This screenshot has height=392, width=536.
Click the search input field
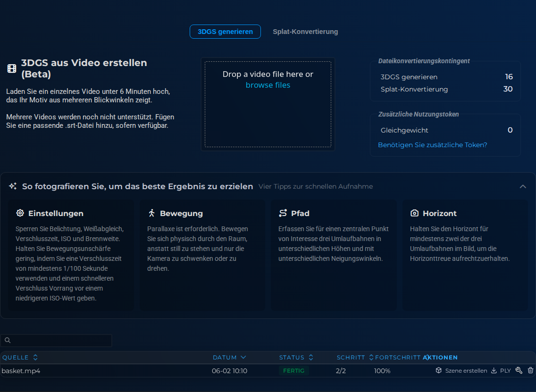(x=56, y=341)
